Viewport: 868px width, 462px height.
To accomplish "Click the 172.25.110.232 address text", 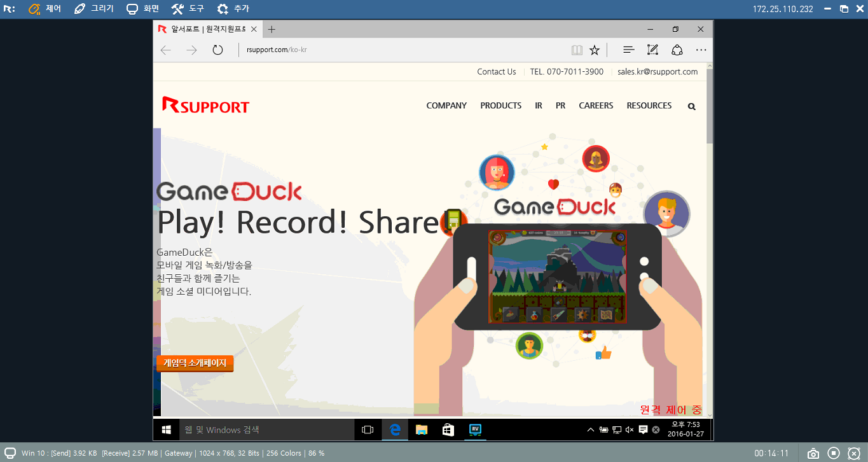I will point(783,9).
